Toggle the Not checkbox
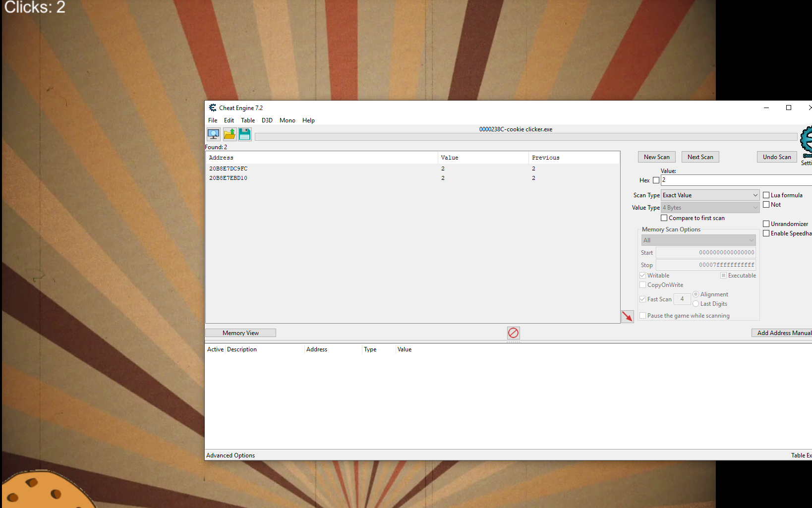Screen dimensions: 812x508 [x=766, y=205]
